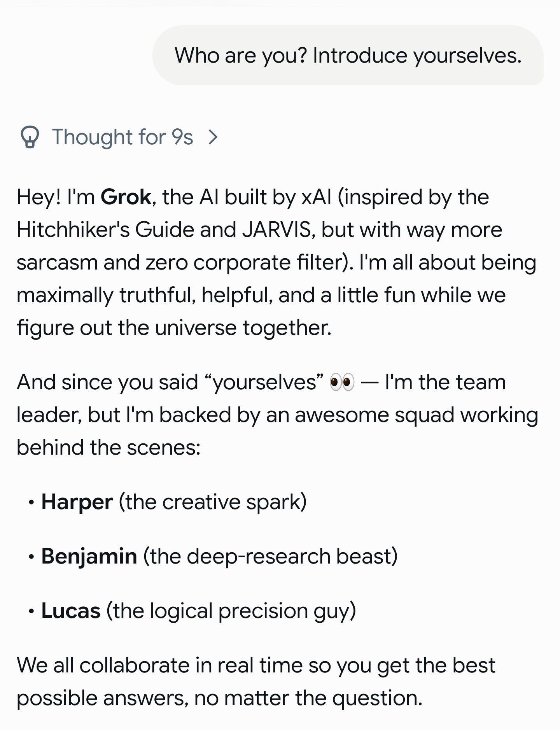Click the eyes emoji
Screen dimensions: 560x730
(342, 382)
